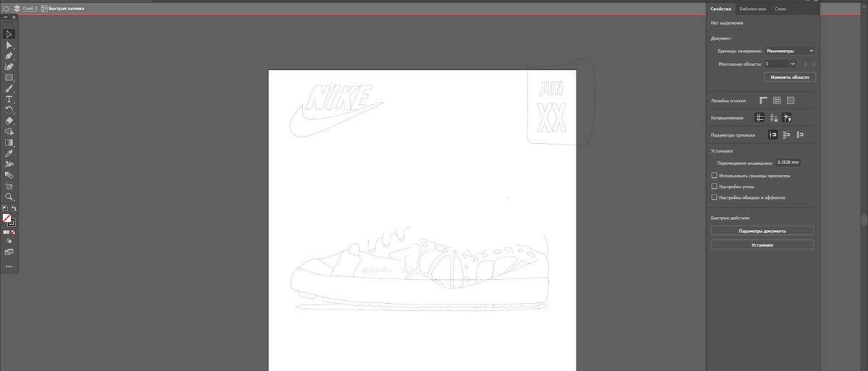Enable Настройка углов checkbox
This screenshot has height=371, width=868.
coord(714,187)
